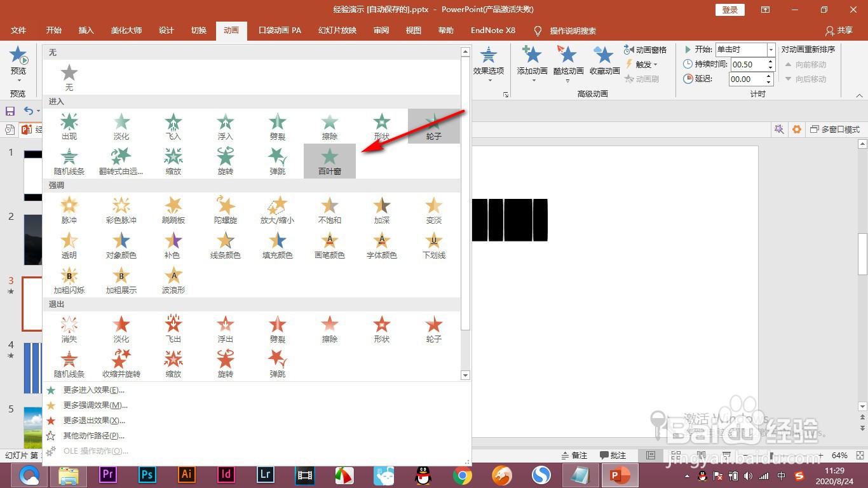The image size is (868, 488).
Task: Switch to the 幻灯片放映 tab
Action: click(x=337, y=30)
